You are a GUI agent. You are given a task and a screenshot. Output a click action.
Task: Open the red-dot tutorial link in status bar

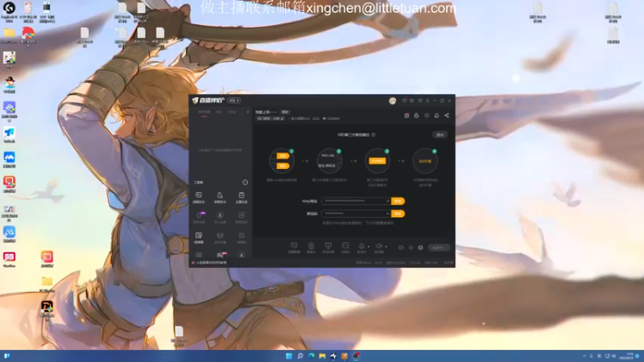point(209,263)
